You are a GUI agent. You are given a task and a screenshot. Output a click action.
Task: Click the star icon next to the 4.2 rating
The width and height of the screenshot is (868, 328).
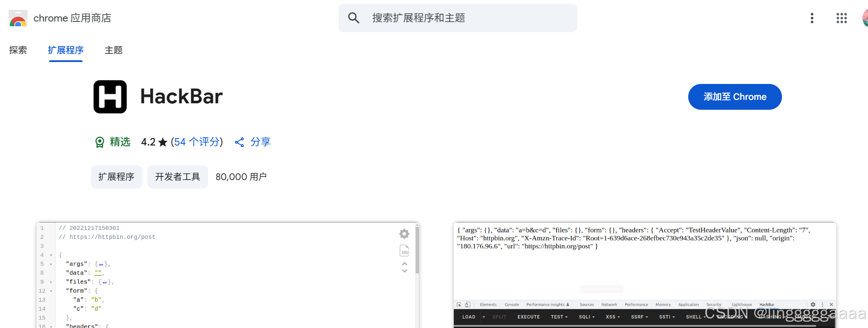point(163,142)
